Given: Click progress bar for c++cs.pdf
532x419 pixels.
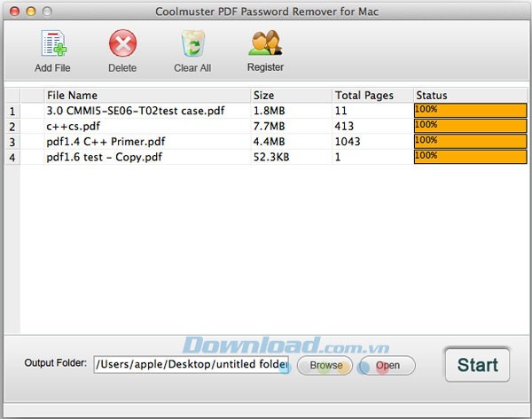Looking at the screenshot, I should (x=471, y=126).
